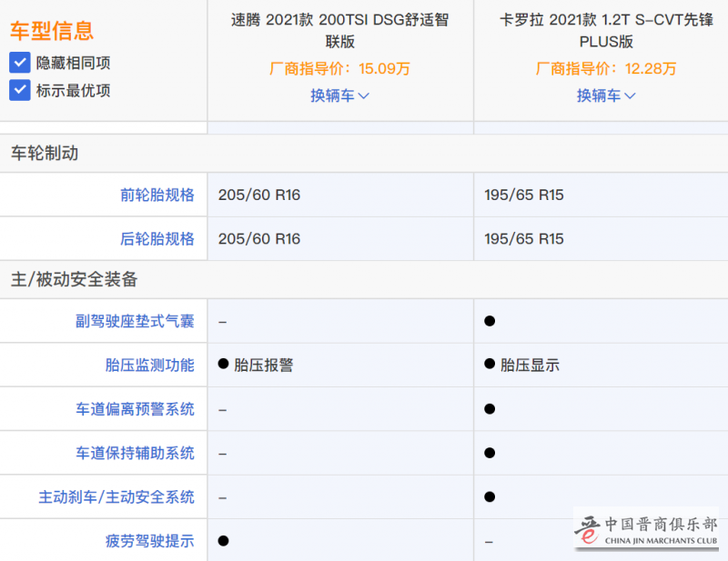This screenshot has width=728, height=561.
Task: Click the 胎压监测功能 parameter link
Action: [149, 366]
